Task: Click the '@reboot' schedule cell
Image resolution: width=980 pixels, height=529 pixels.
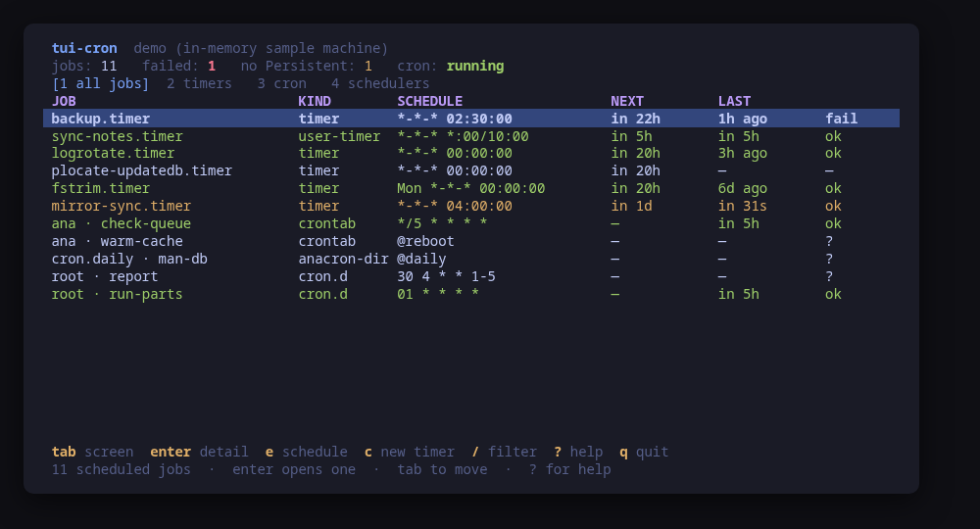Action: 425,241
